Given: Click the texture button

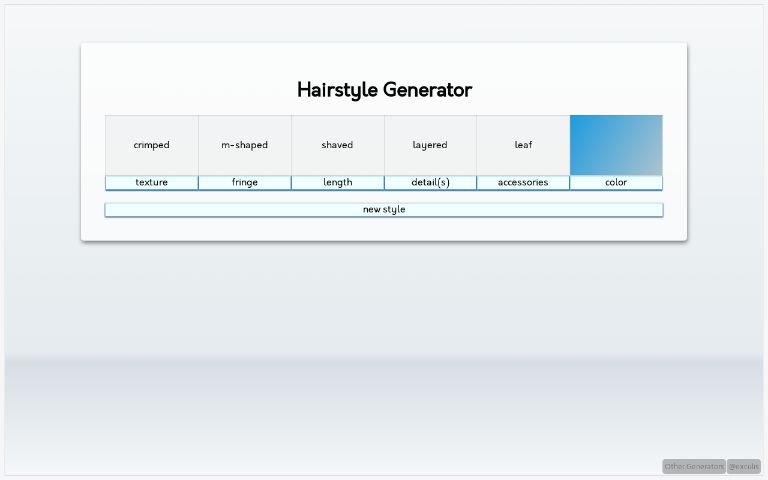Looking at the screenshot, I should pos(151,183).
